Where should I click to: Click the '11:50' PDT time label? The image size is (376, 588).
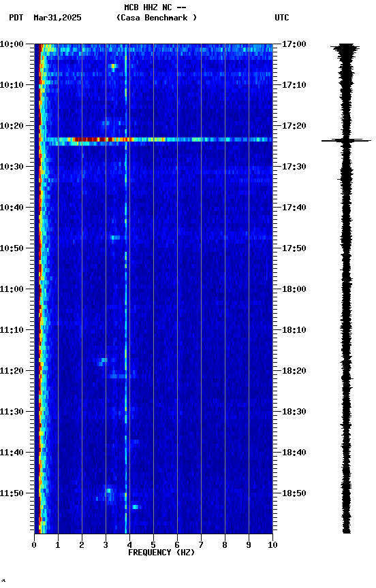tap(12, 493)
